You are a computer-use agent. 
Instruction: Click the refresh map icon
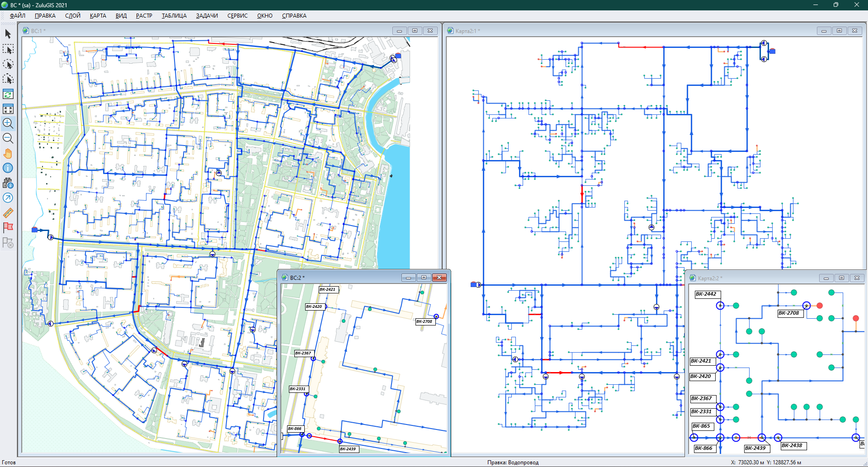pos(8,94)
